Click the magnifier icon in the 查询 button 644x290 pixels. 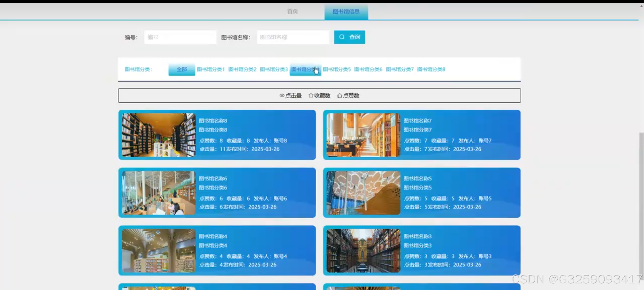pyautogui.click(x=342, y=37)
